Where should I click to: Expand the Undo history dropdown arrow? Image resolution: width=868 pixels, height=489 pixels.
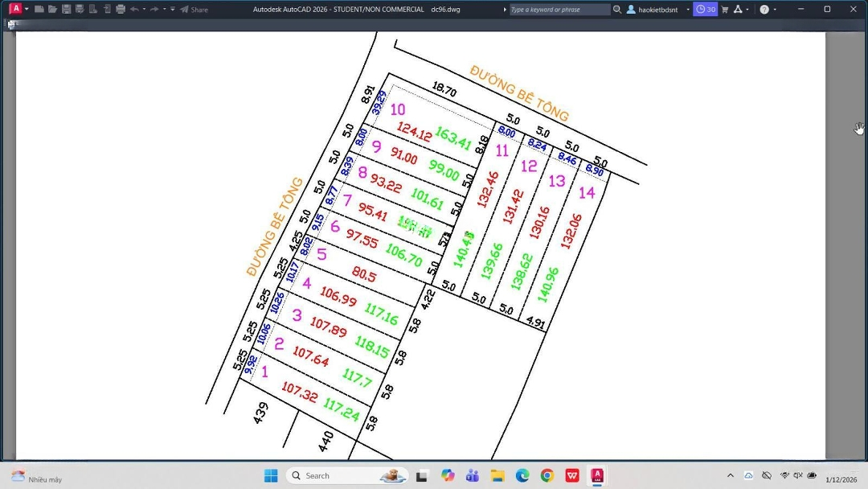point(144,10)
